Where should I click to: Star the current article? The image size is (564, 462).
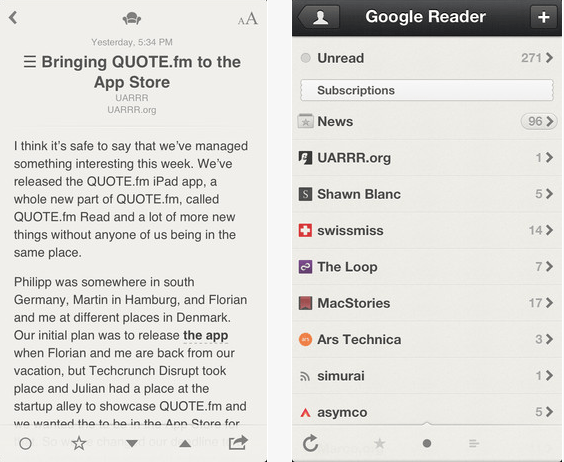[x=79, y=443]
